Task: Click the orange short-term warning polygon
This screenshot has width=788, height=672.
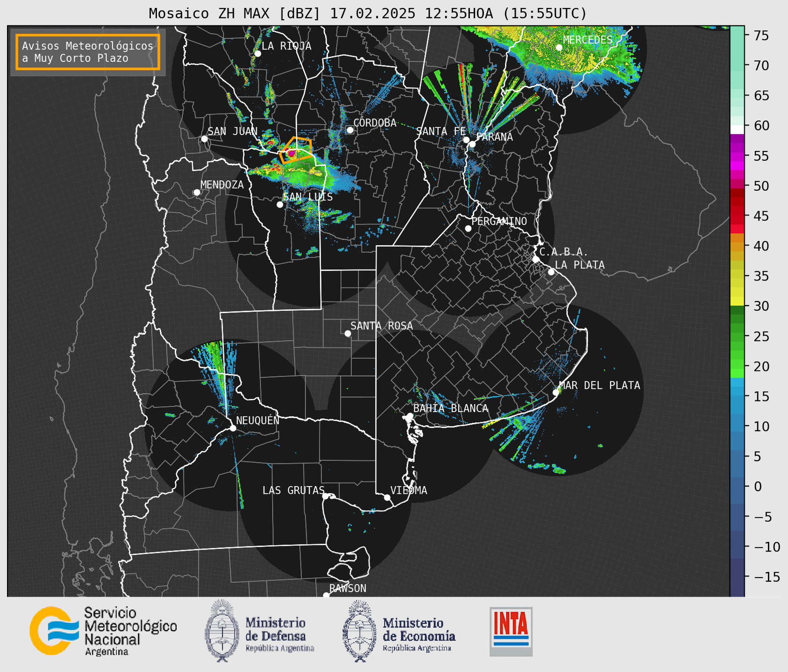Action: click(296, 150)
